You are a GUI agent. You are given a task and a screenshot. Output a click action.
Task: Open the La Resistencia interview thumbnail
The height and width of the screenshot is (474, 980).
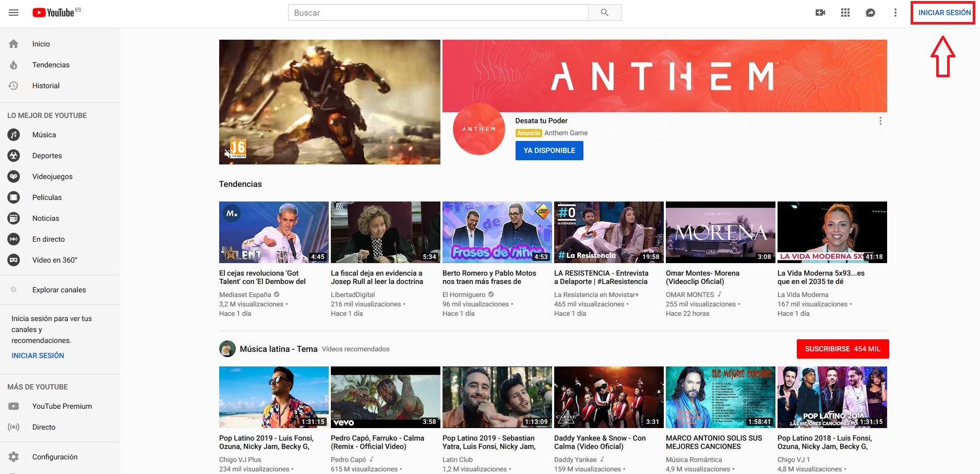[x=609, y=232]
